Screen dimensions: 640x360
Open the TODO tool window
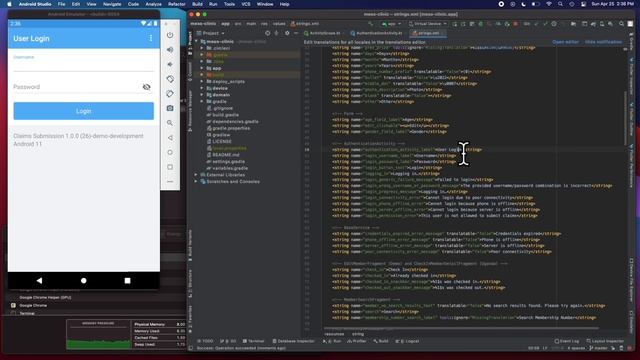coord(205,341)
